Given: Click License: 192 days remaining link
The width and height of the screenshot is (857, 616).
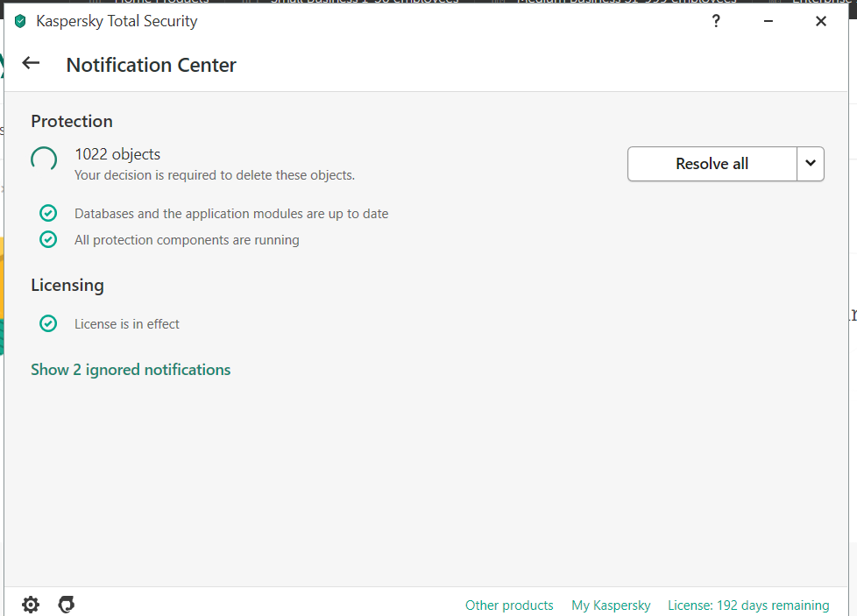Looking at the screenshot, I should point(748,605).
